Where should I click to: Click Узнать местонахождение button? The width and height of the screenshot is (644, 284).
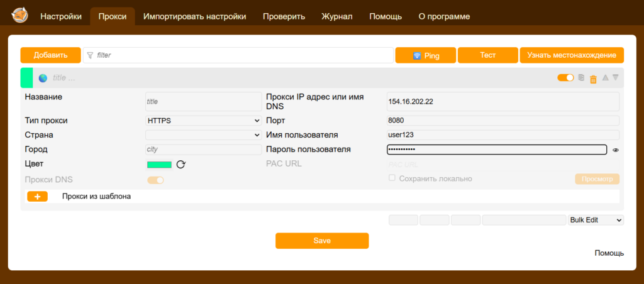click(x=572, y=55)
